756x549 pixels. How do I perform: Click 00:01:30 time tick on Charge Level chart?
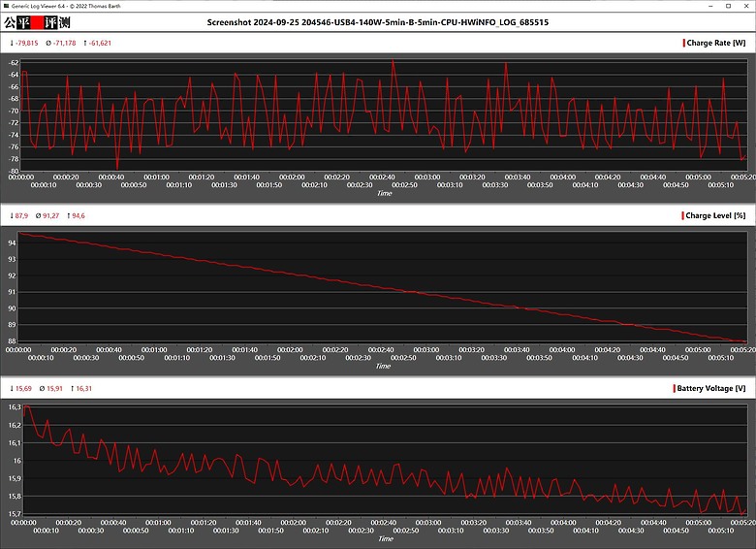(222, 358)
